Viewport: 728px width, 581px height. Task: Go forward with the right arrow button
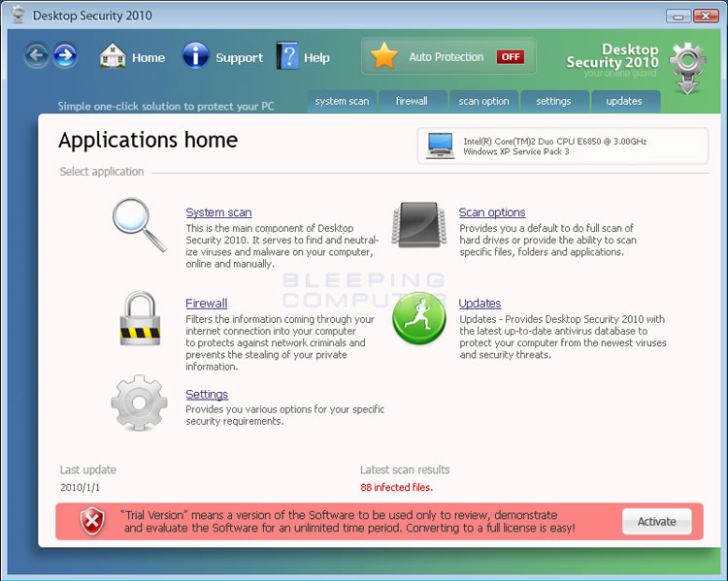tap(65, 56)
